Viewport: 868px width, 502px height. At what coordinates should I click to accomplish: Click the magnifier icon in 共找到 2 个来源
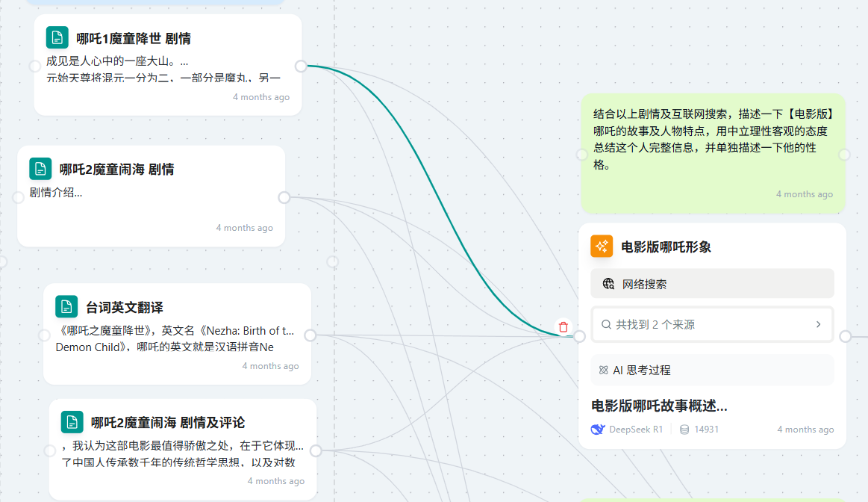click(x=606, y=324)
